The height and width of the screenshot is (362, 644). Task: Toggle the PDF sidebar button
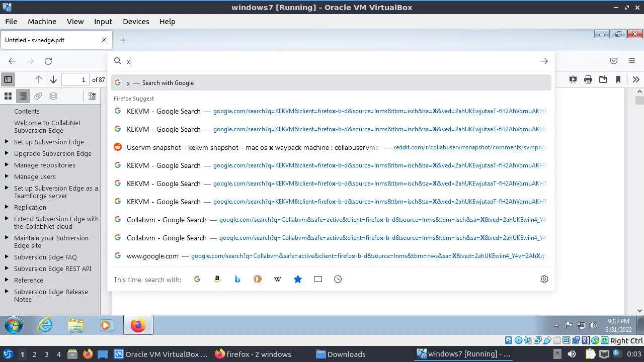8,79
